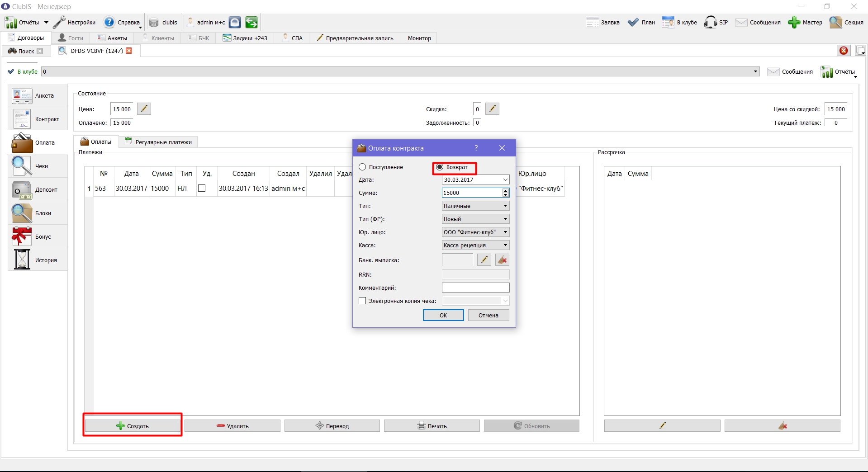Click the edit pencil beside Банк. выписка
This screenshot has height=472, width=868.
pyautogui.click(x=484, y=260)
